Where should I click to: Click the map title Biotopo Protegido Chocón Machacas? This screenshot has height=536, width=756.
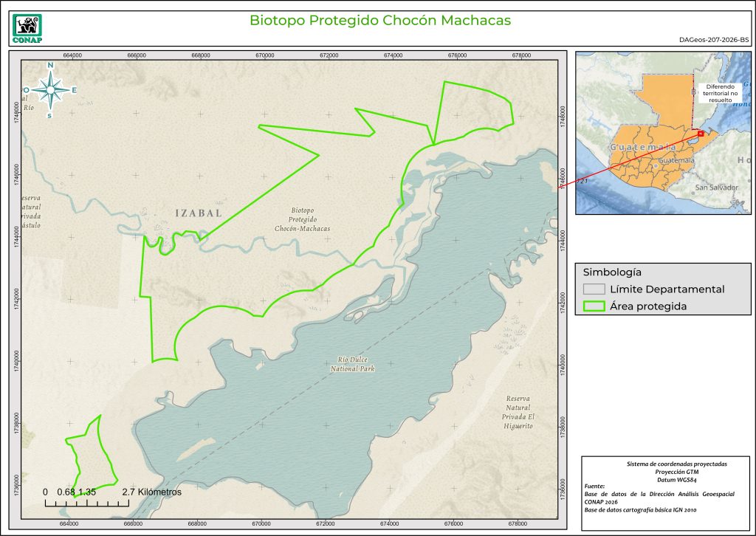[380, 20]
